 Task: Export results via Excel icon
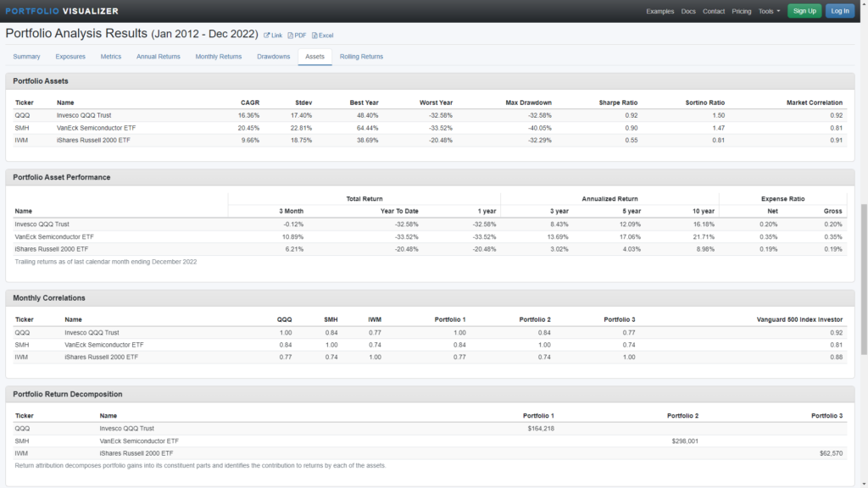[322, 36]
